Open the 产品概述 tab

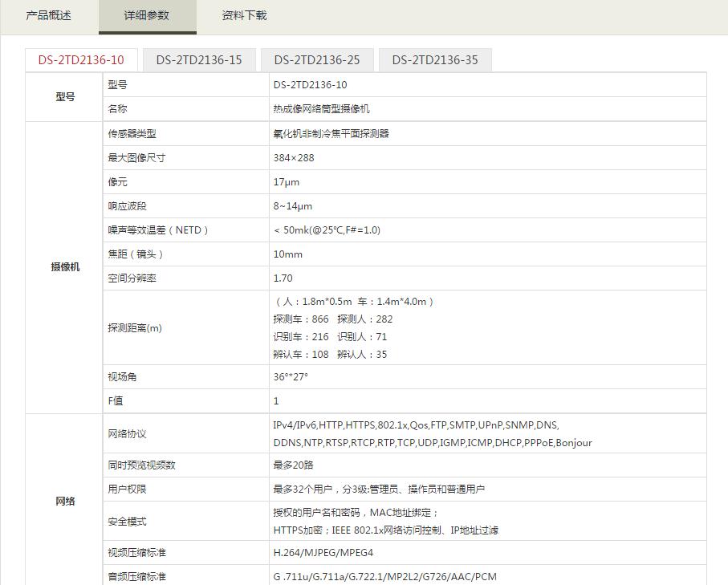[x=49, y=15]
